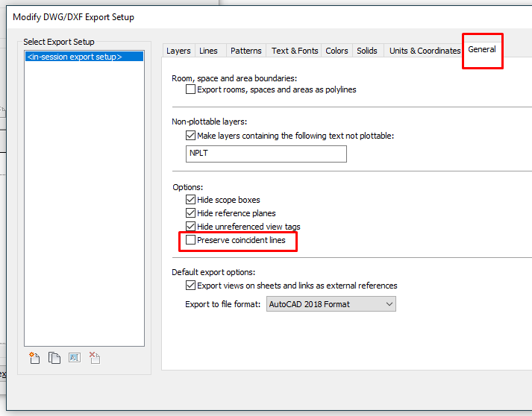Go to the Colors tab
Screen dimensions: 532x416
point(337,51)
